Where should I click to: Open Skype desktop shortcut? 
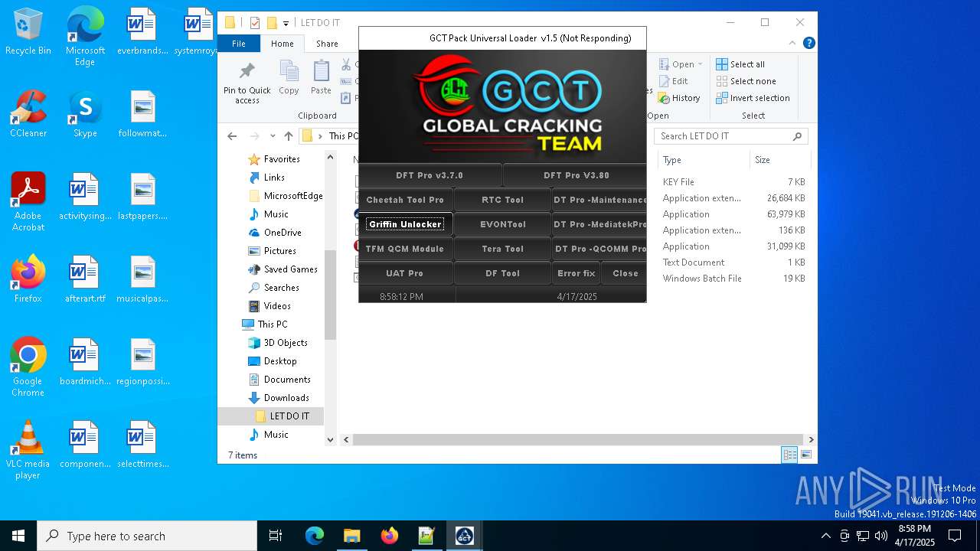tap(85, 114)
